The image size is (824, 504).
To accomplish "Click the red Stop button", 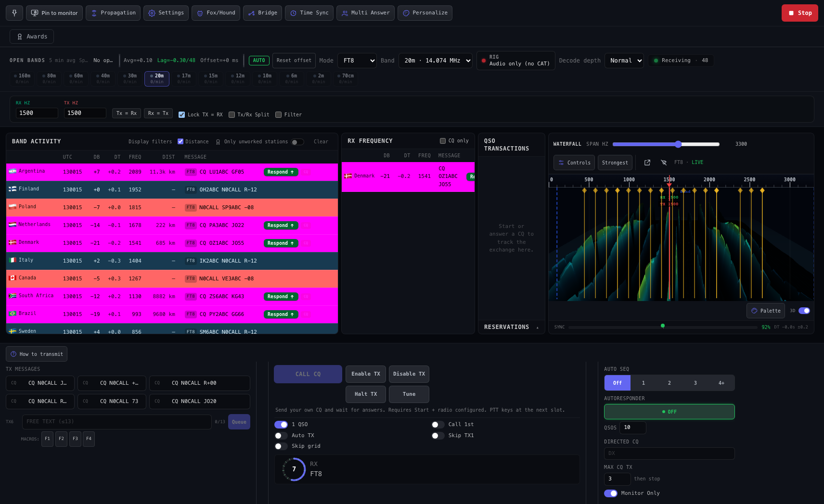I will [799, 13].
